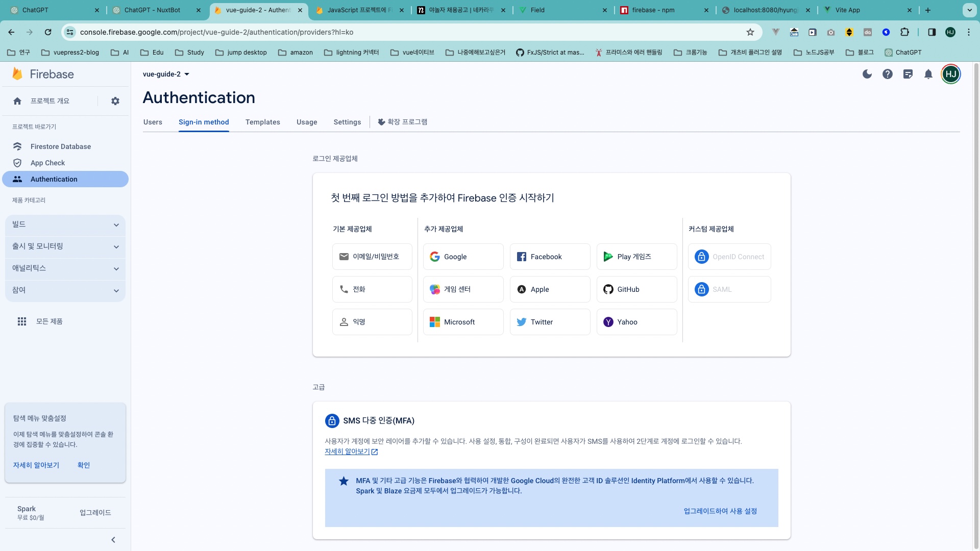Open the FxJS/Strict GitHub bookmark
The height and width of the screenshot is (551, 980).
(550, 53)
